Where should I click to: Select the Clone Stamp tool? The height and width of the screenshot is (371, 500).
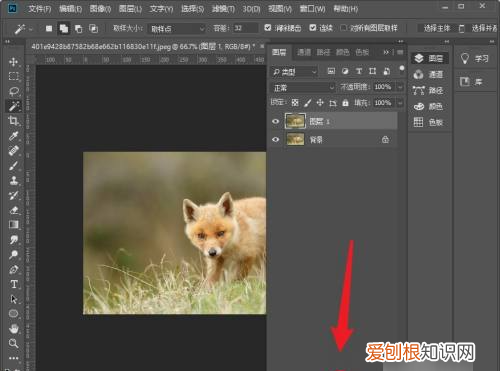[14, 180]
